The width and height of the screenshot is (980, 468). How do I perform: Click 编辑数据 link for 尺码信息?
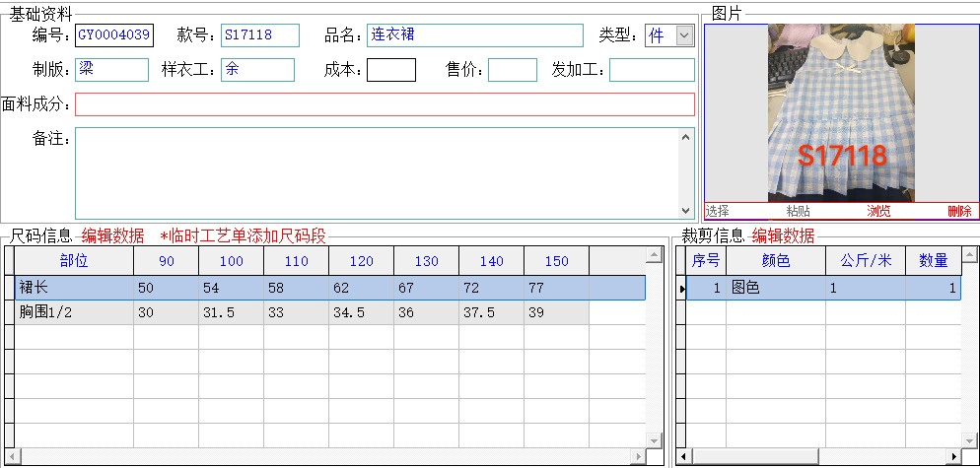pyautogui.click(x=112, y=236)
